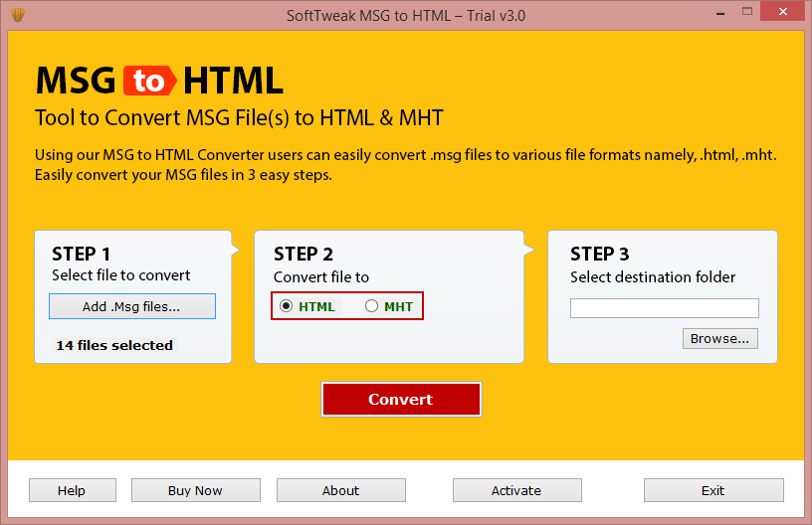This screenshot has width=812, height=525.
Task: Start conversion with the Convert button
Action: click(x=401, y=399)
